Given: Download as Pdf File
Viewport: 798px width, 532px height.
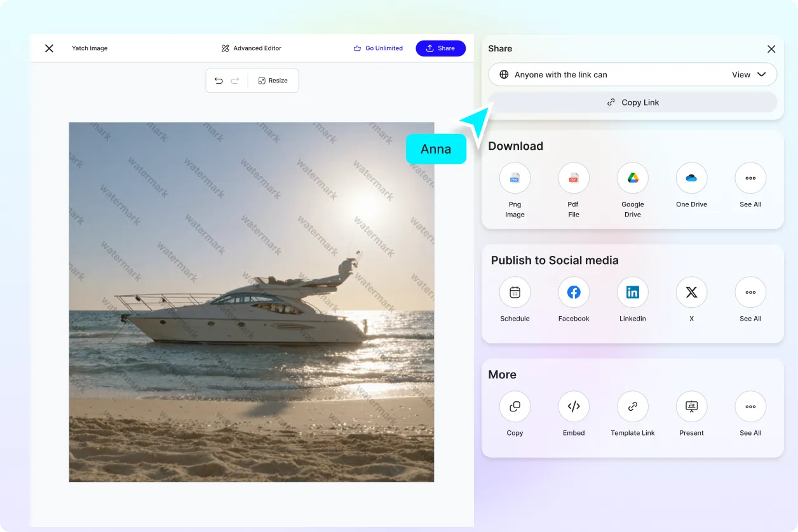Looking at the screenshot, I should coord(573,178).
